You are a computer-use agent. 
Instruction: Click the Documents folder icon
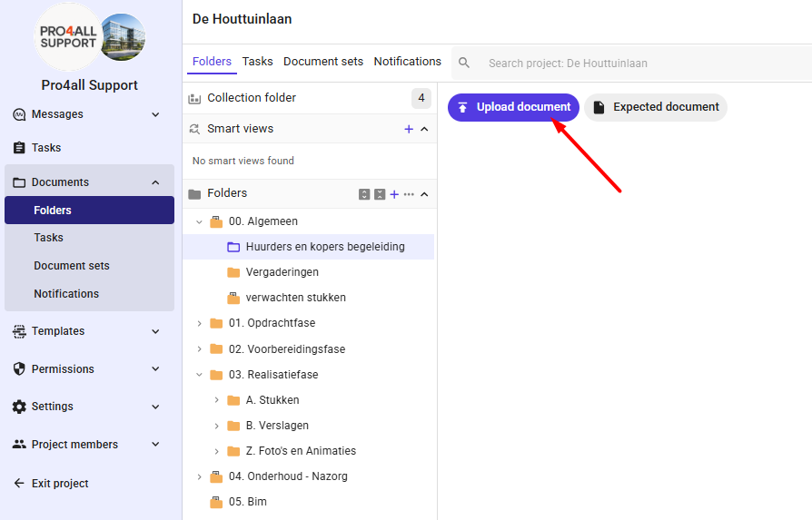pyautogui.click(x=19, y=182)
